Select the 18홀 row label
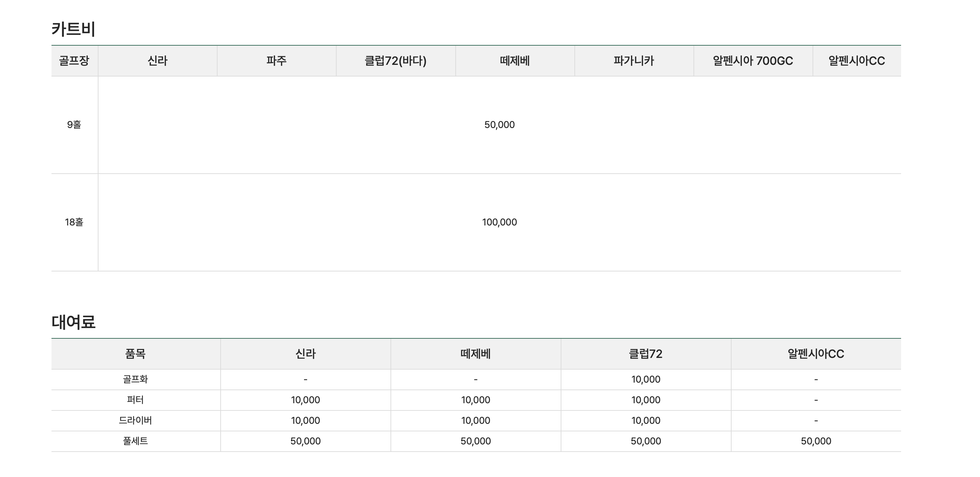The height and width of the screenshot is (477, 980). (74, 222)
